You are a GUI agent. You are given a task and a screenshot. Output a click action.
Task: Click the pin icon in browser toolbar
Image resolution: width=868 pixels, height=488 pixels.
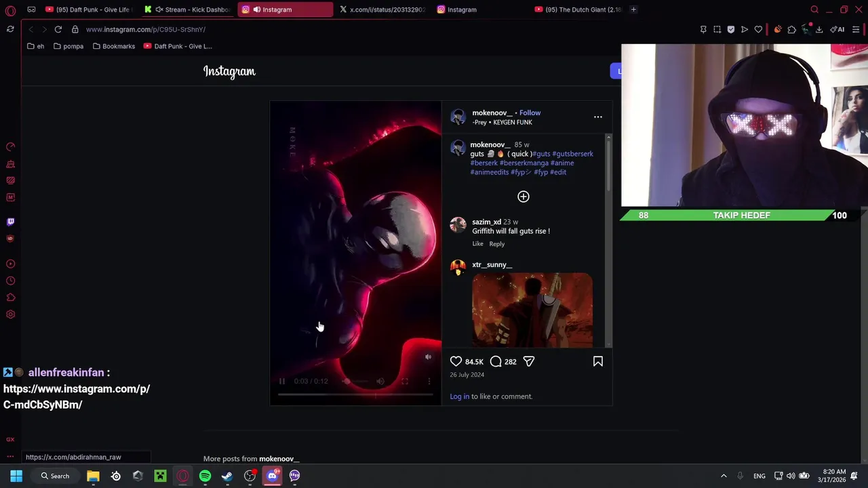[703, 29]
